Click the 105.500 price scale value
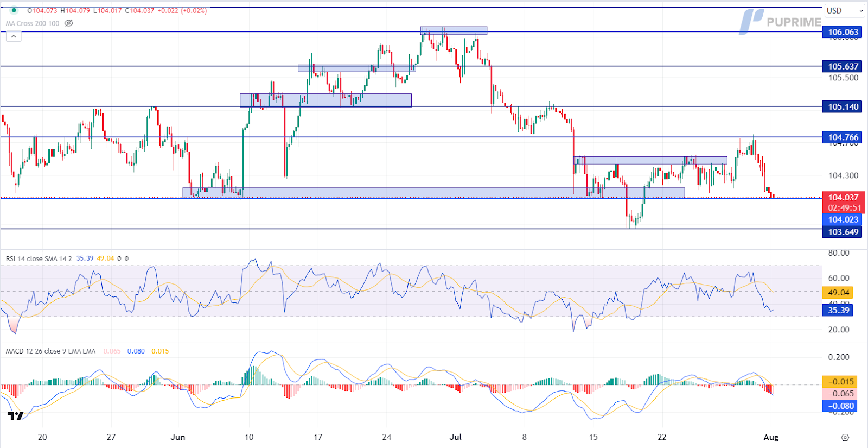Viewport: 868px width, 448px height. [843, 78]
